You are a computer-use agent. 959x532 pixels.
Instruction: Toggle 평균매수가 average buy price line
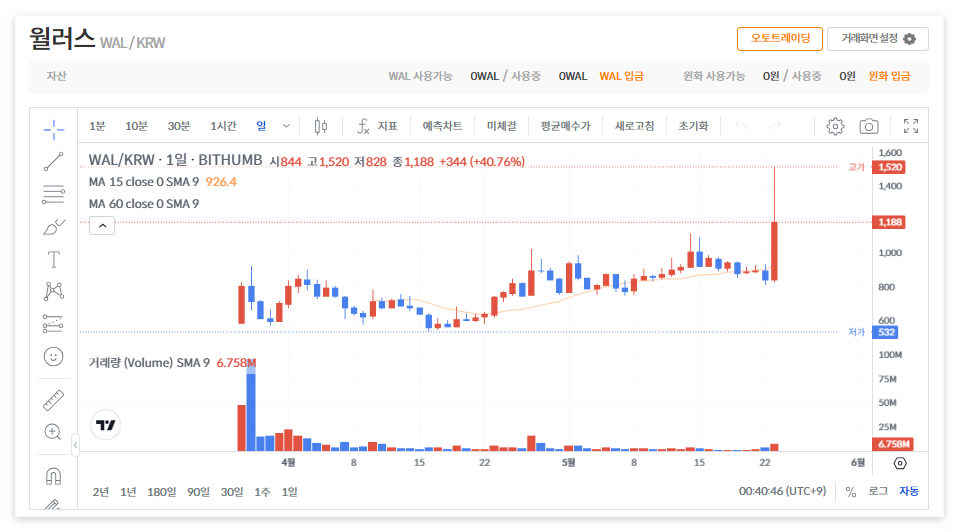pyautogui.click(x=566, y=126)
